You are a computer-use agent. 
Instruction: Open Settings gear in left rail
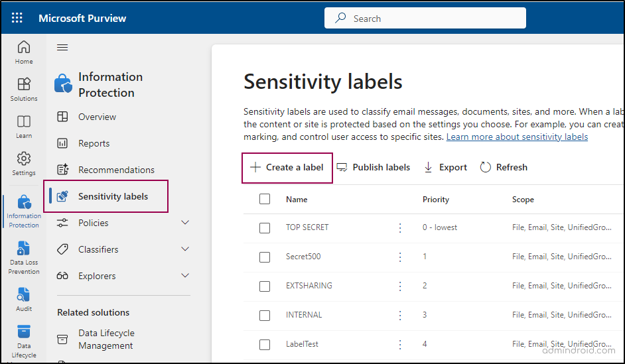point(24,163)
